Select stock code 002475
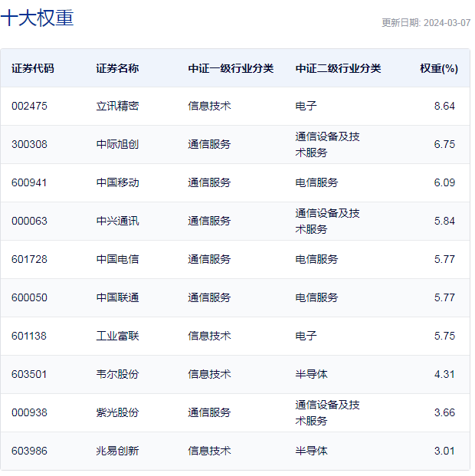The height and width of the screenshot is (476, 475). (x=29, y=106)
